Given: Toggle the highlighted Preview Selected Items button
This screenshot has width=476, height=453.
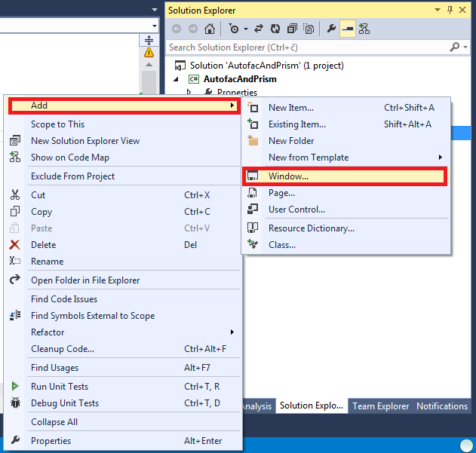Looking at the screenshot, I should coord(348,29).
